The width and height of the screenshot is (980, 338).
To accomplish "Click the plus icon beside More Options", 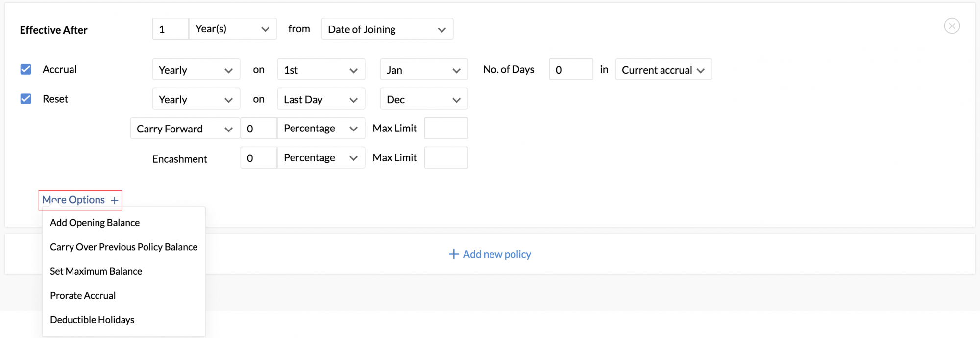I will tap(115, 200).
